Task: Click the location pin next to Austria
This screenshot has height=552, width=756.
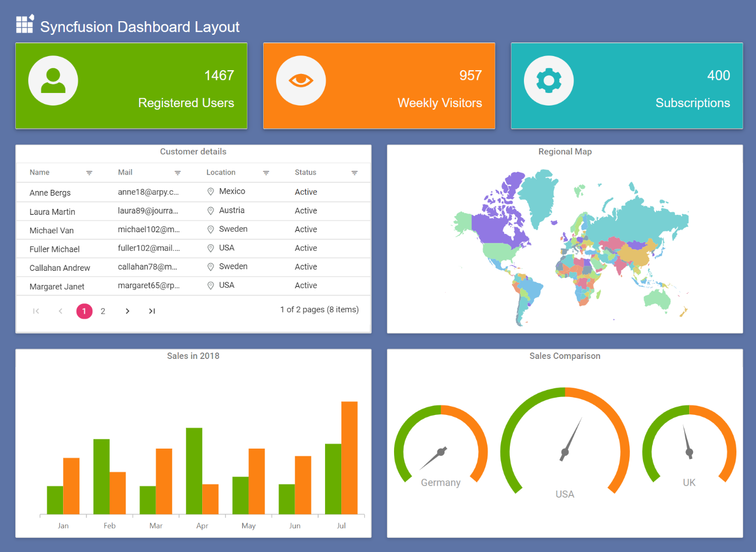Action: point(211,210)
